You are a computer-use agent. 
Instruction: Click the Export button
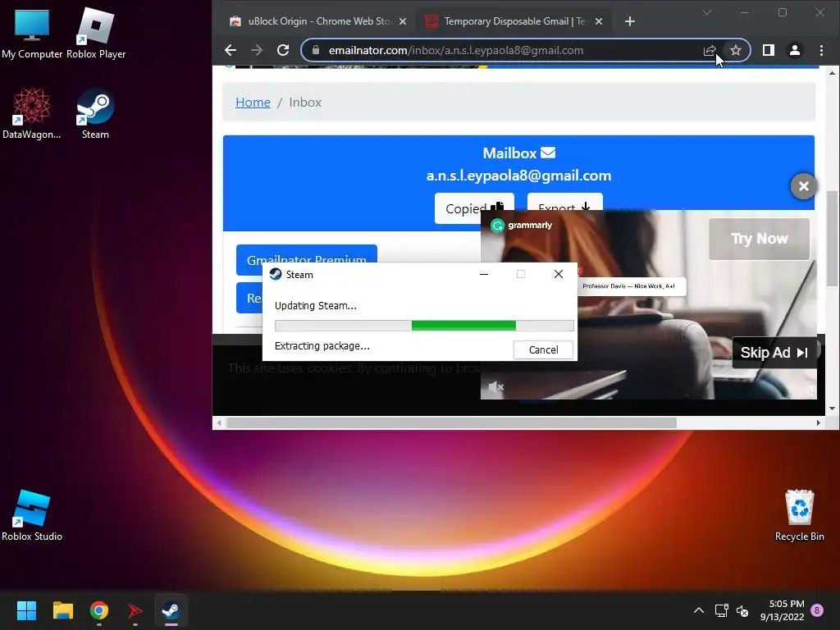pyautogui.click(x=564, y=203)
